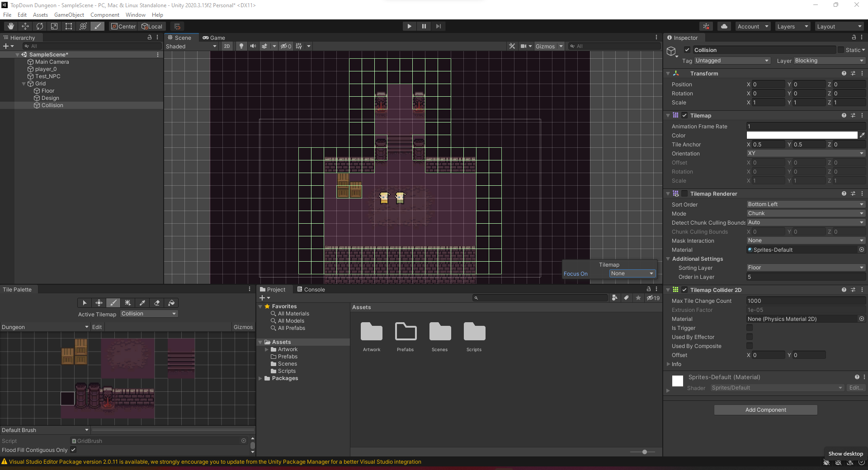This screenshot has width=868, height=470.
Task: Select the Hand tool in the toolbar
Action: (x=11, y=26)
